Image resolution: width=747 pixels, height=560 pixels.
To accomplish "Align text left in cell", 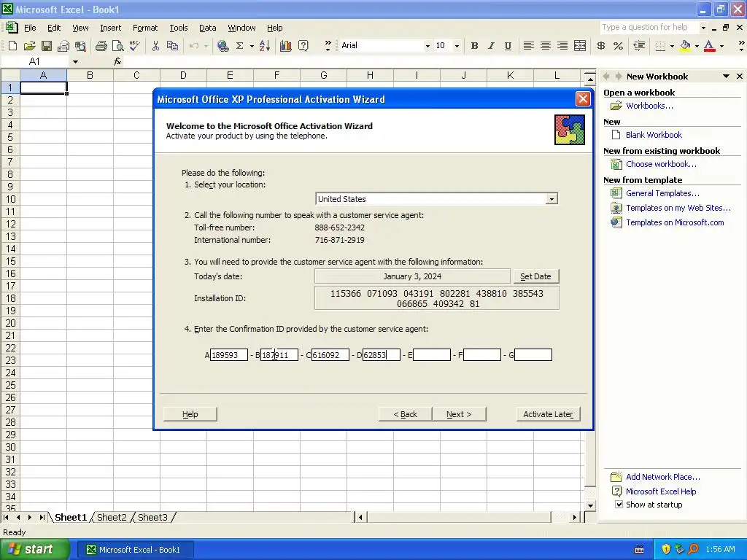I will pos(528,46).
